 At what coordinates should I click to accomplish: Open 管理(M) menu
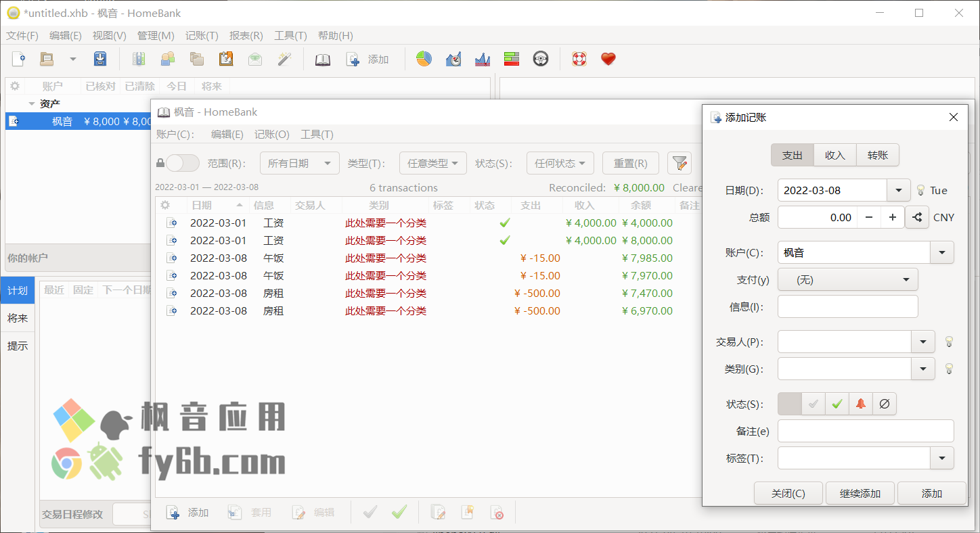[156, 36]
